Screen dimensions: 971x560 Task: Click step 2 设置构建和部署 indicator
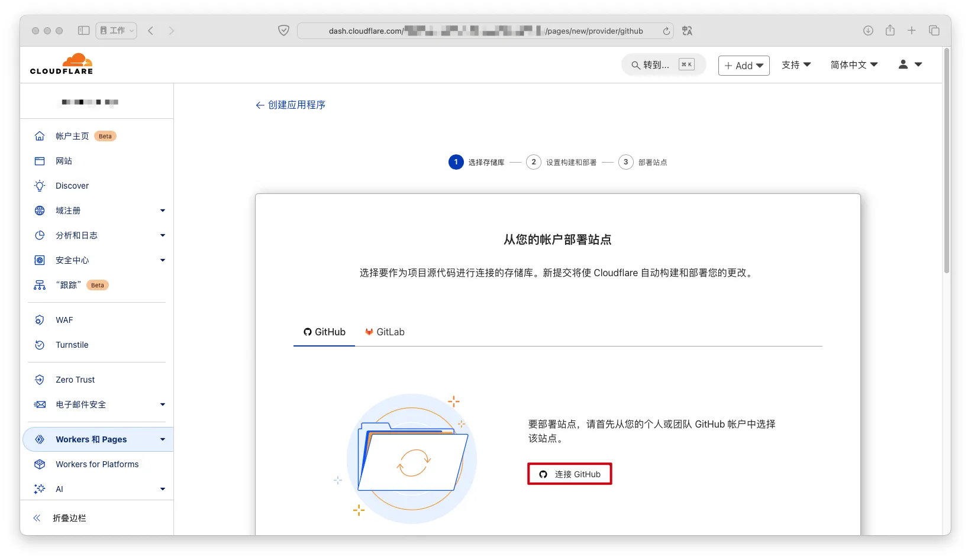click(x=562, y=162)
